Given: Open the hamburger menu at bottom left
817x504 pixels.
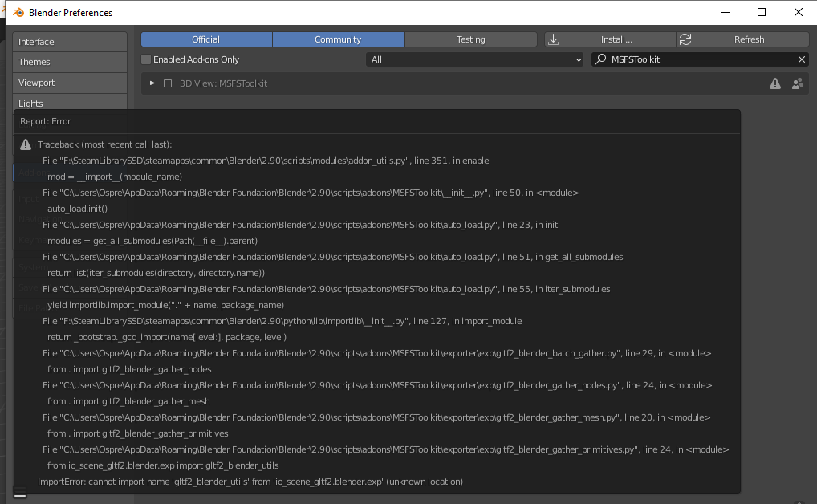Looking at the screenshot, I should 20,493.
